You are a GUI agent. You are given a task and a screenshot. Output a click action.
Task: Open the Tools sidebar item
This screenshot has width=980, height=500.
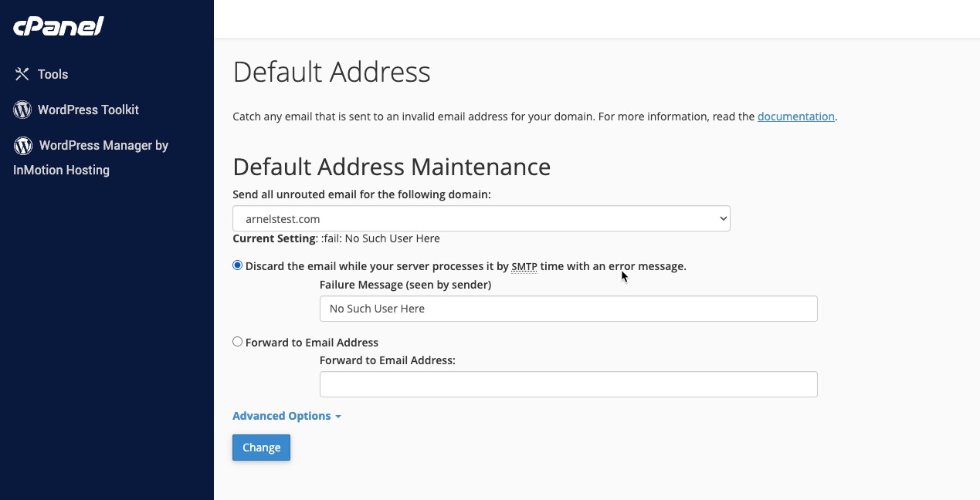tap(53, 74)
